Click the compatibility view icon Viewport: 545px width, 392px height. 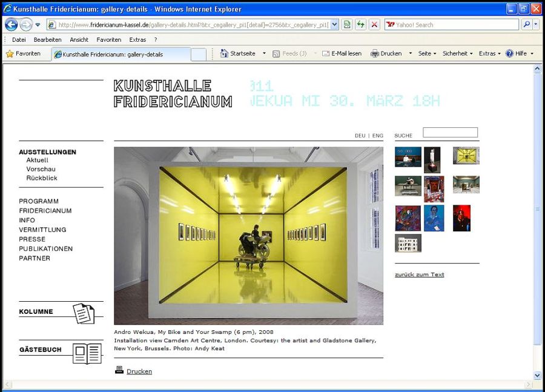coord(347,25)
